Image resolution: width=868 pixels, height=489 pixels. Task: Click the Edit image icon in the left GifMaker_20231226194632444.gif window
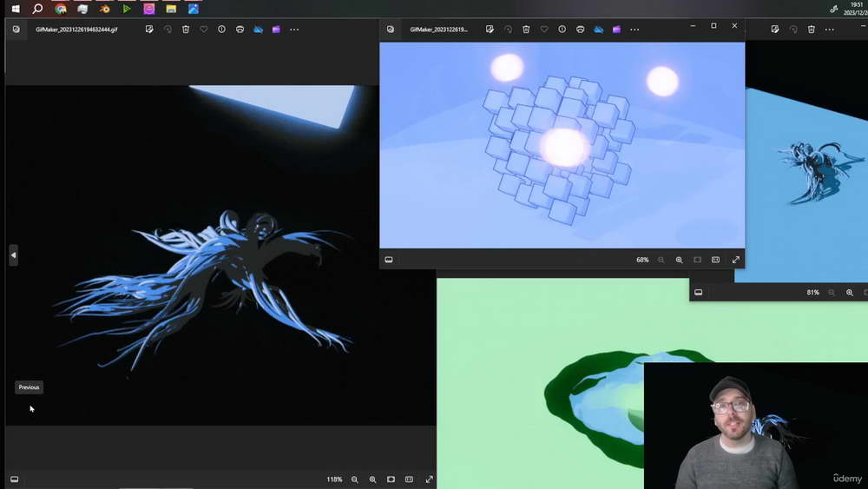[149, 30]
